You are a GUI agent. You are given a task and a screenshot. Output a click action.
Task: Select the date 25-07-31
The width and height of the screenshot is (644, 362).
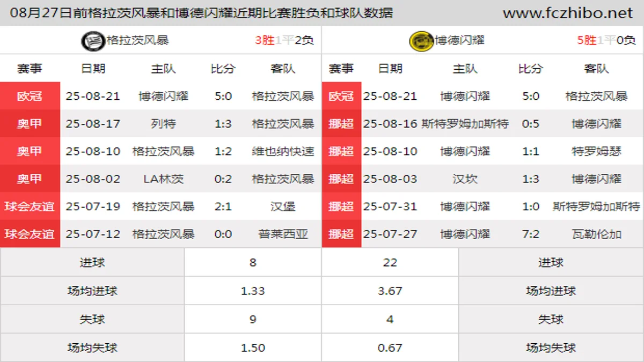coord(390,206)
